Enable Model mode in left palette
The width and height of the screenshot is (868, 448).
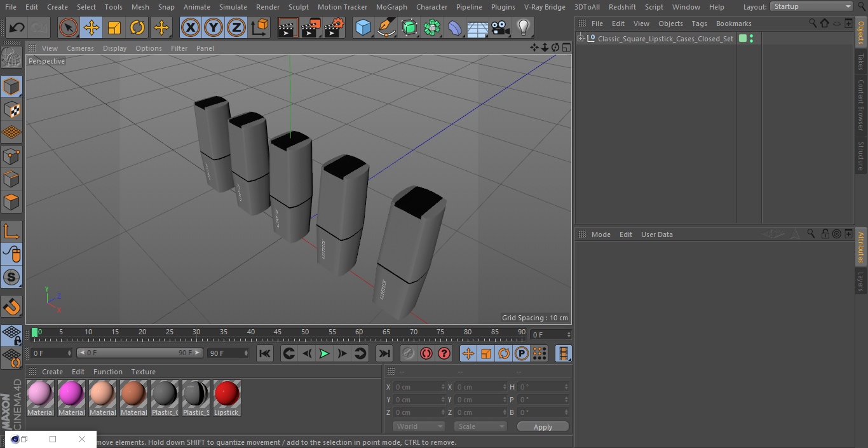11,86
